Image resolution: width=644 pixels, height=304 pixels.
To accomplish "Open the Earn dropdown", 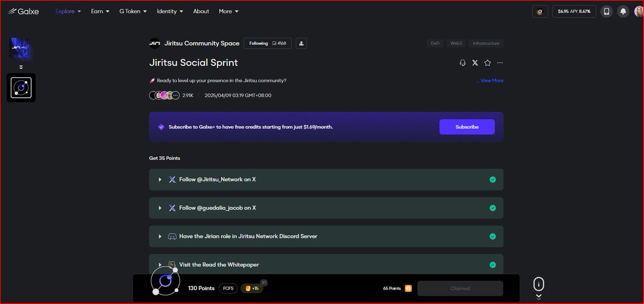I will pyautogui.click(x=100, y=11).
